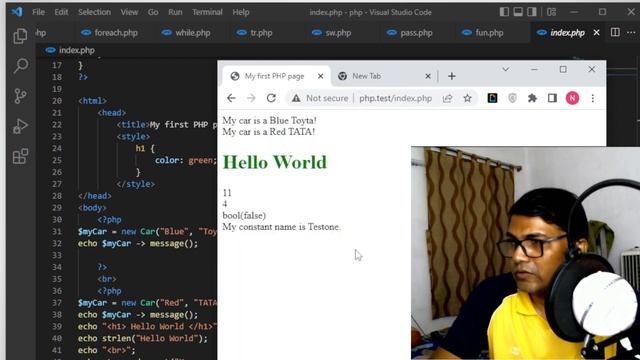Click the Not secure warning indicator
Screen dimensions: 640x360
pyautogui.click(x=320, y=98)
